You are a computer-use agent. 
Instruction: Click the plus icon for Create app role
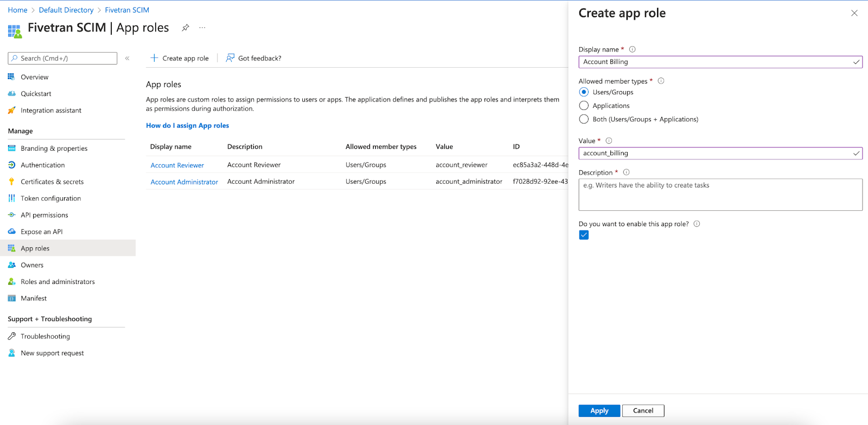click(154, 58)
